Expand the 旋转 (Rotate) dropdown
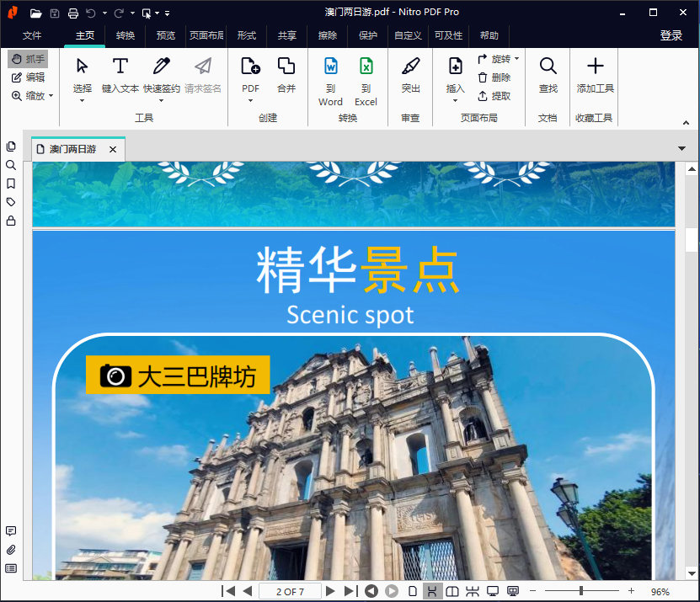Viewport: 700px width, 602px height. tap(516, 59)
